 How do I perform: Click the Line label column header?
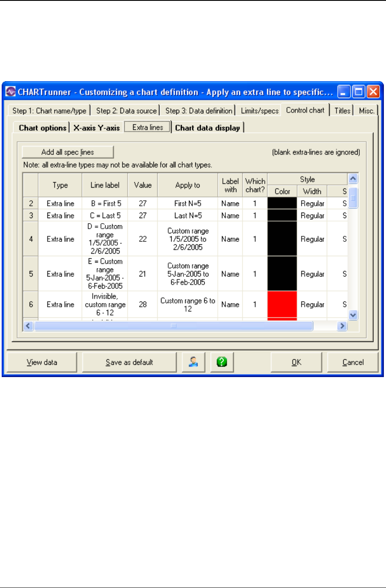105,185
